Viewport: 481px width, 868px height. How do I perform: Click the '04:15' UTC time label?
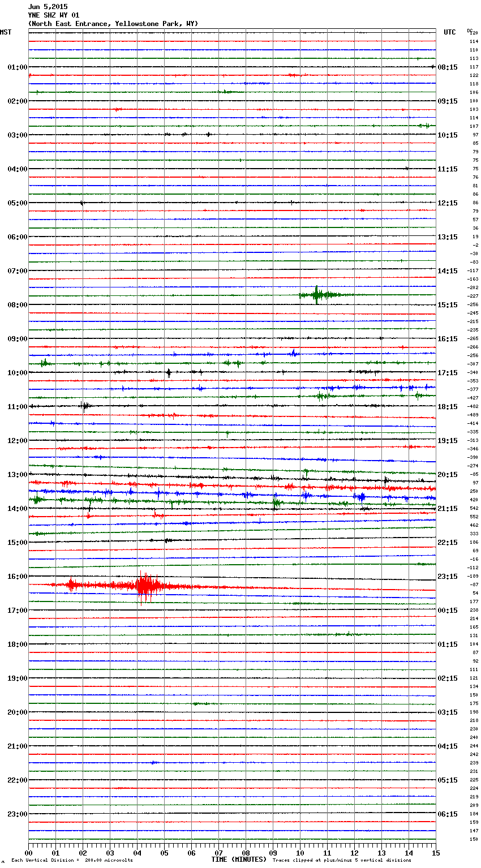tap(448, 746)
